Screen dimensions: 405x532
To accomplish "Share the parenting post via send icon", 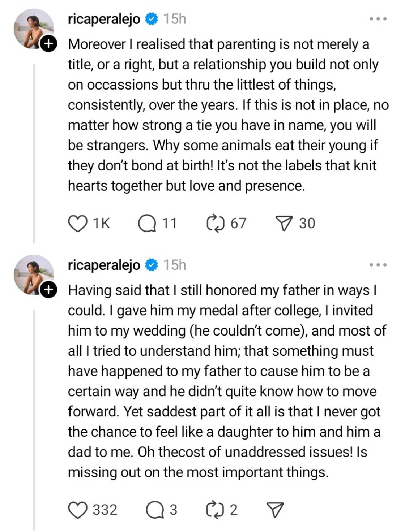I will tap(284, 224).
